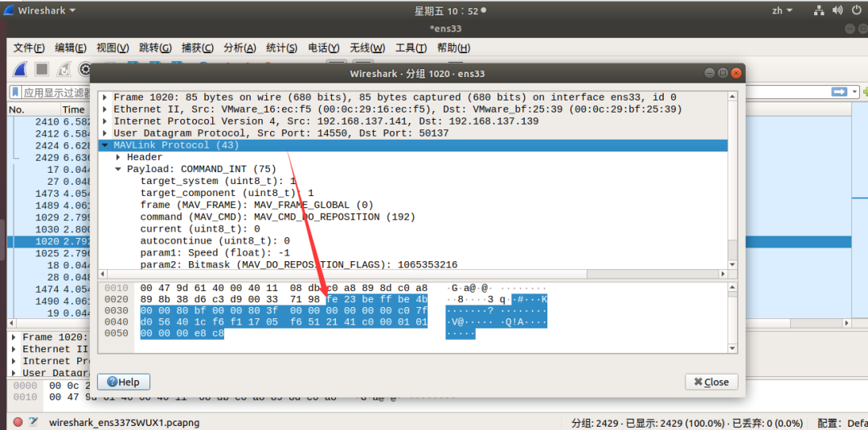Expand the MAVLink Header node
The height and width of the screenshot is (430, 868).
(x=118, y=158)
